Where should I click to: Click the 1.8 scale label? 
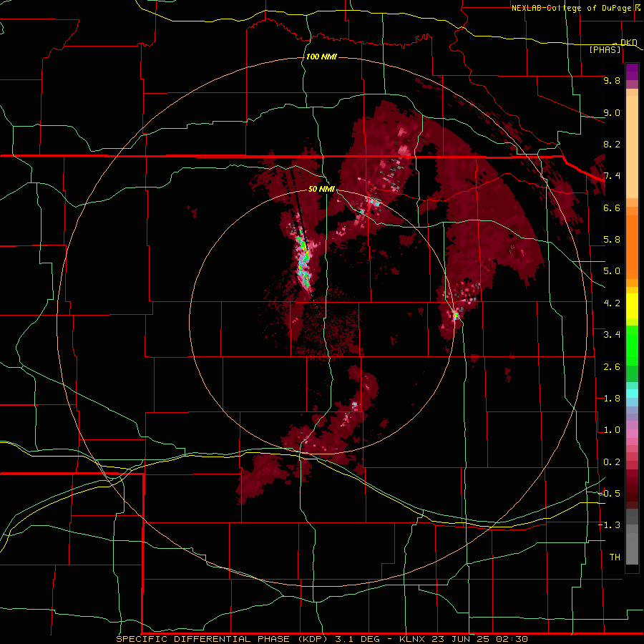point(612,399)
